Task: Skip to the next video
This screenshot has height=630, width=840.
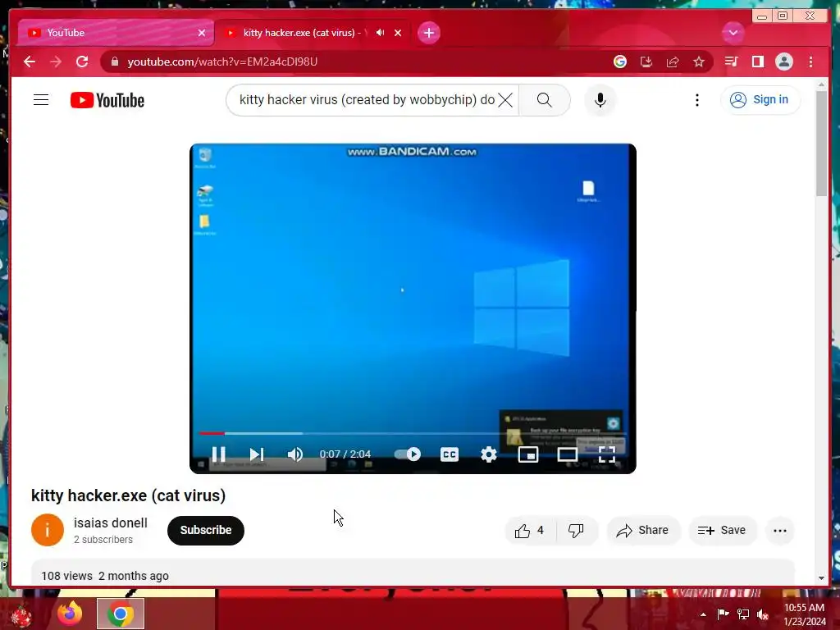Action: [x=257, y=454]
